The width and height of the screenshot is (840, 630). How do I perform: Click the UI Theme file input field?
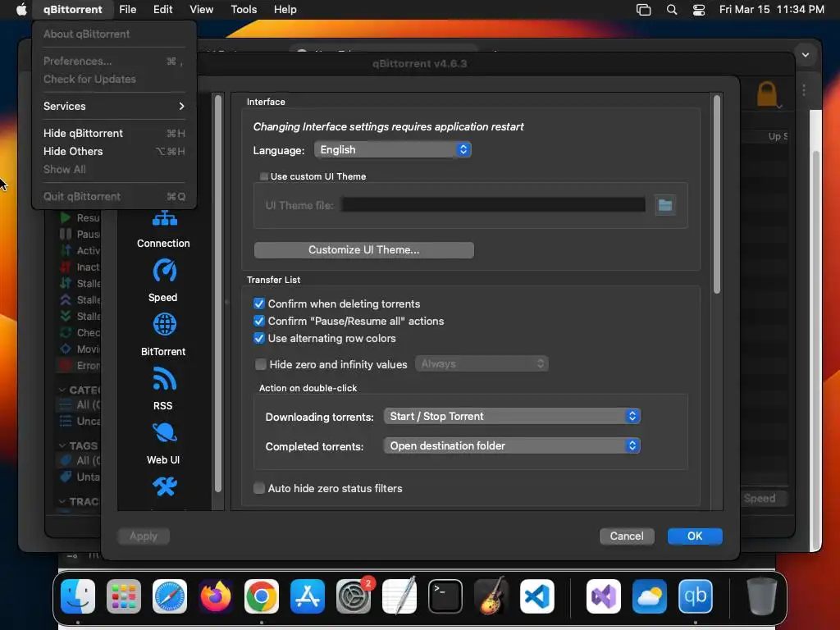click(x=493, y=205)
